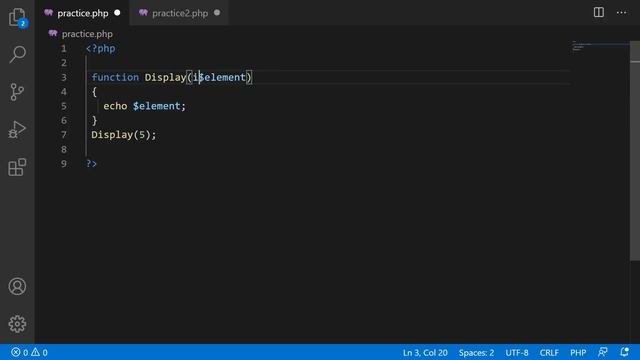Open Run and Debug view
Screen dimensions: 640x360
pos(17,129)
